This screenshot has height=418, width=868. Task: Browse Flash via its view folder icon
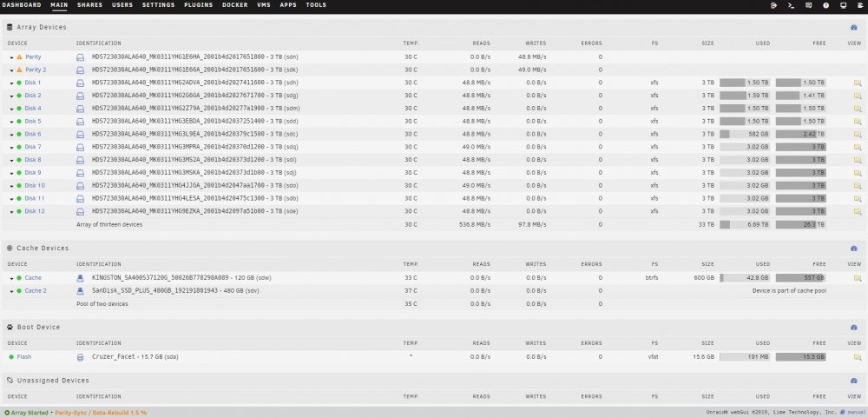pos(858,357)
